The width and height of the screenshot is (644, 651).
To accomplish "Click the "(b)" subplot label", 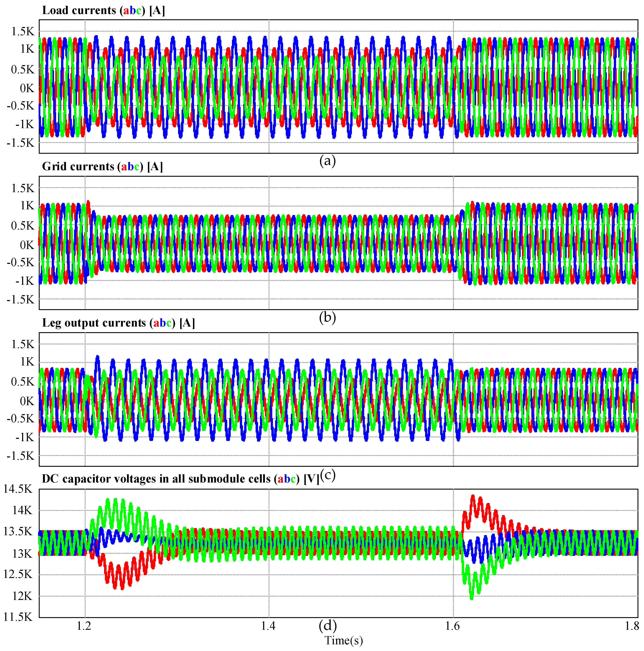I will pos(327,317).
